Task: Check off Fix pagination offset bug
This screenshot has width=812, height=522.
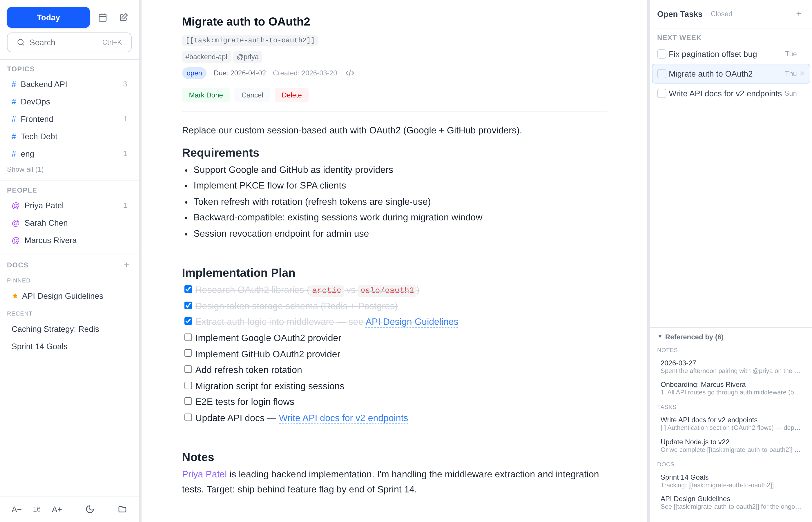Action: coord(661,54)
